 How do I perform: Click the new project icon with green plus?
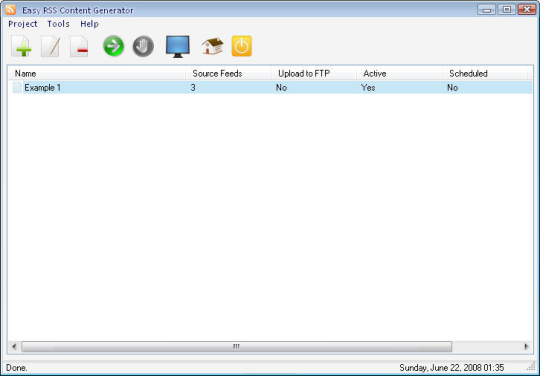click(21, 46)
